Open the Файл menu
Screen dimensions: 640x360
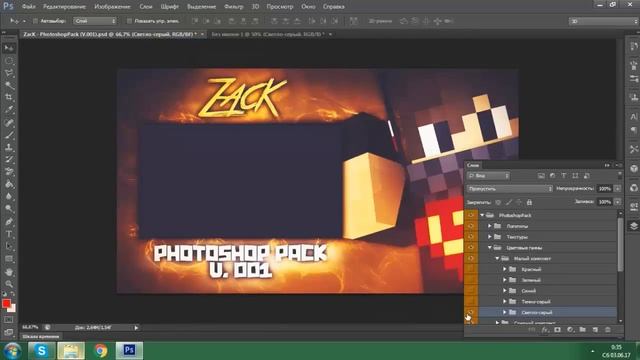point(28,7)
